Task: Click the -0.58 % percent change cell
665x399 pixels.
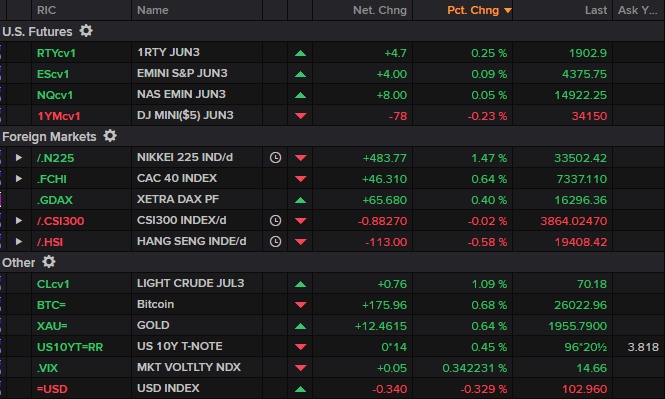Action: point(487,242)
